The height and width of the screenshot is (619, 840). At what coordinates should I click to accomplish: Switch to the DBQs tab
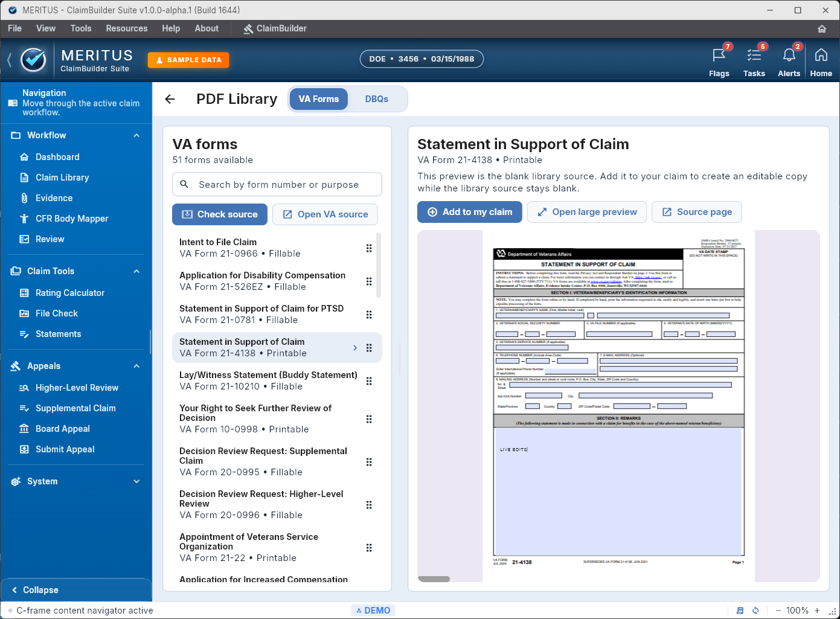coord(376,98)
